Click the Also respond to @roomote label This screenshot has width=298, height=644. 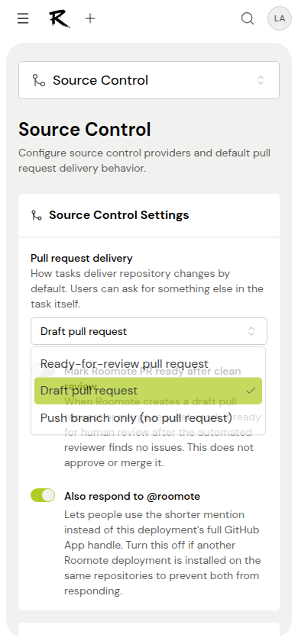pyautogui.click(x=132, y=496)
